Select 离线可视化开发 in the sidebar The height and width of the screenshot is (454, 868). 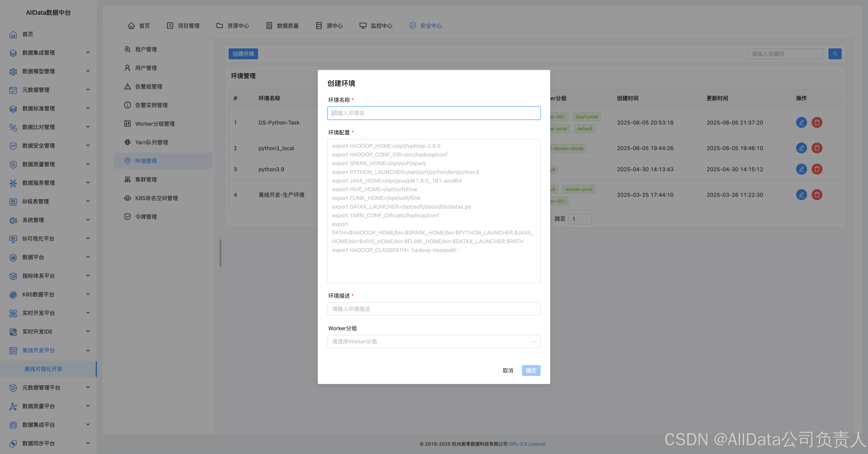tap(48, 369)
